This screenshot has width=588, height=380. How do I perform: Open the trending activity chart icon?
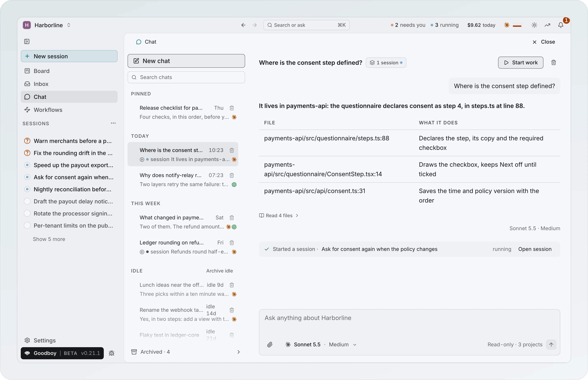tap(548, 25)
